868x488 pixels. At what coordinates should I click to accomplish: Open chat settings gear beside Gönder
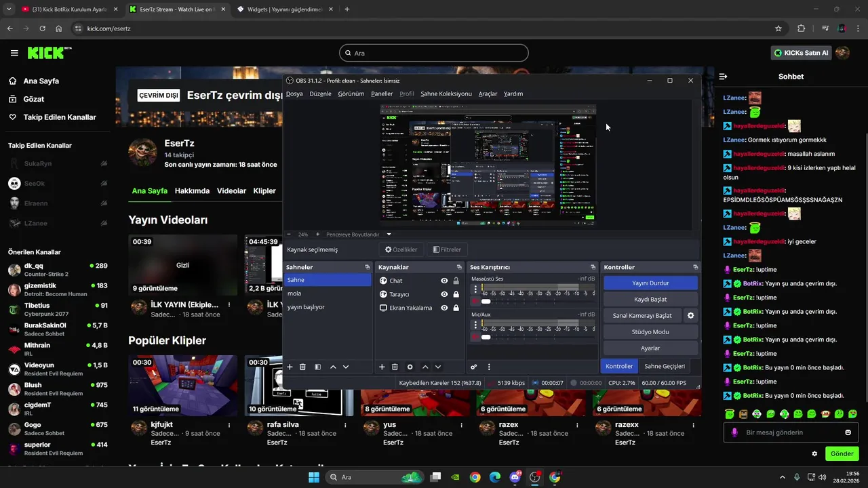pos(814,453)
